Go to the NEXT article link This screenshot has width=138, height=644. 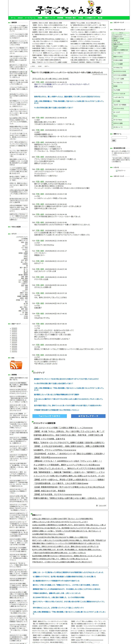(x=46, y=67)
